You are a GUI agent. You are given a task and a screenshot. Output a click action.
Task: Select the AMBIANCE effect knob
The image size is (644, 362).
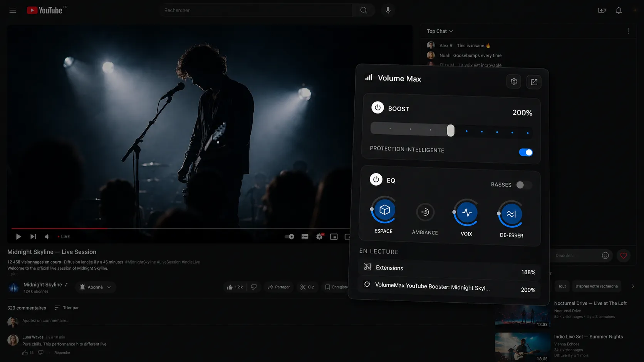[425, 212]
